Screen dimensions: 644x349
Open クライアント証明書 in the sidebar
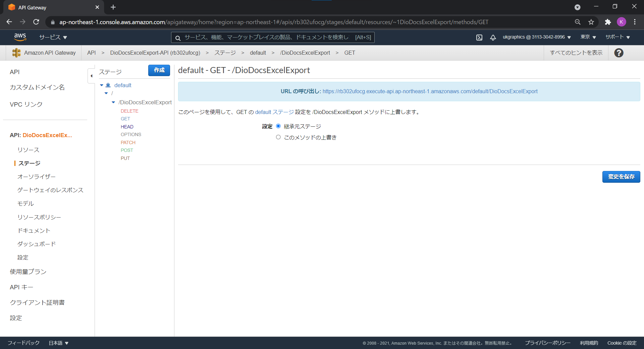click(x=37, y=302)
